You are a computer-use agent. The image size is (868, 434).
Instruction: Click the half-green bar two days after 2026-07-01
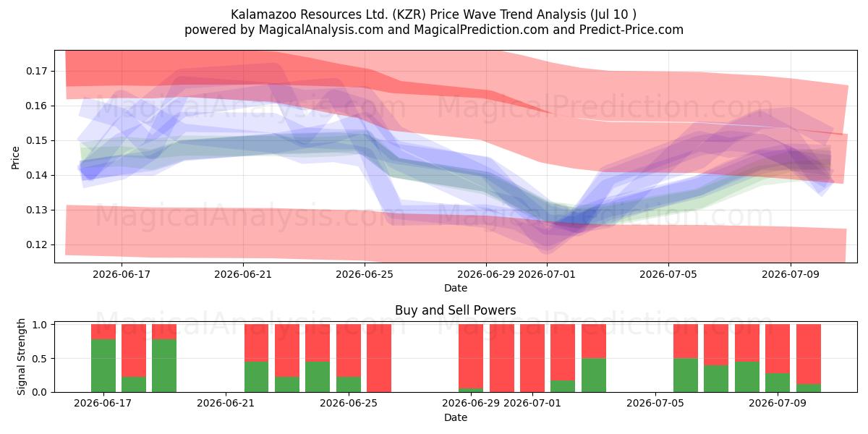point(594,358)
